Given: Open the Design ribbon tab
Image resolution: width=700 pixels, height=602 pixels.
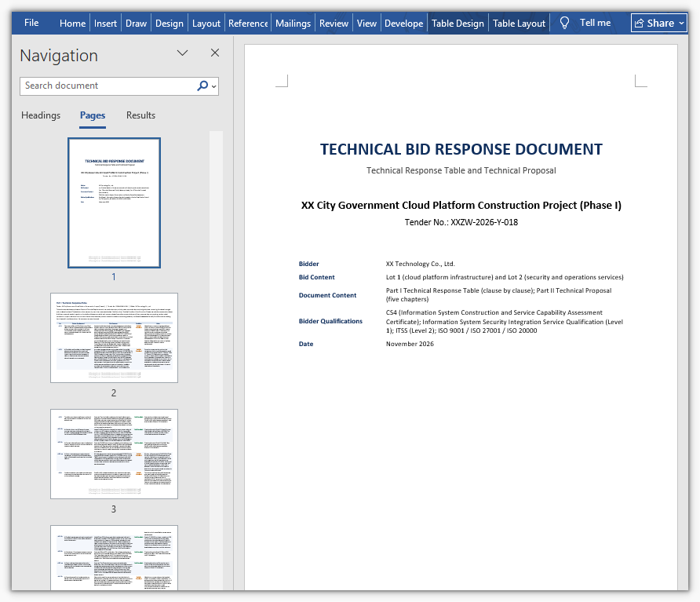Looking at the screenshot, I should coord(170,24).
